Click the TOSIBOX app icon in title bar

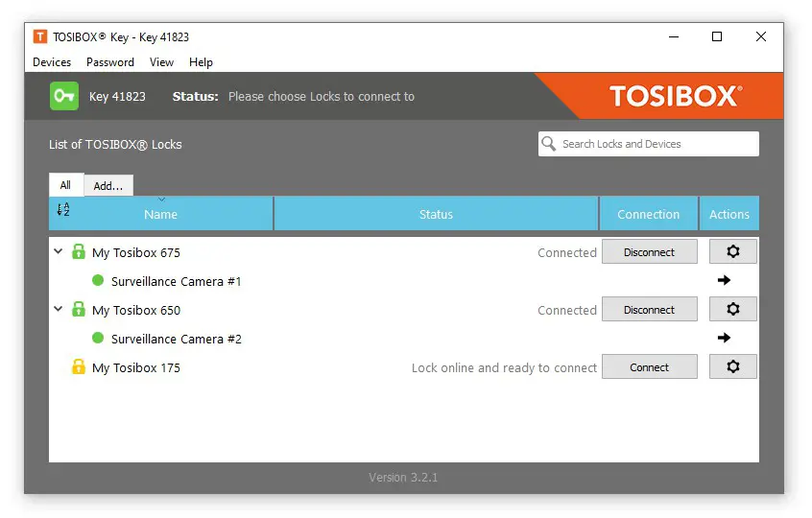click(x=40, y=36)
